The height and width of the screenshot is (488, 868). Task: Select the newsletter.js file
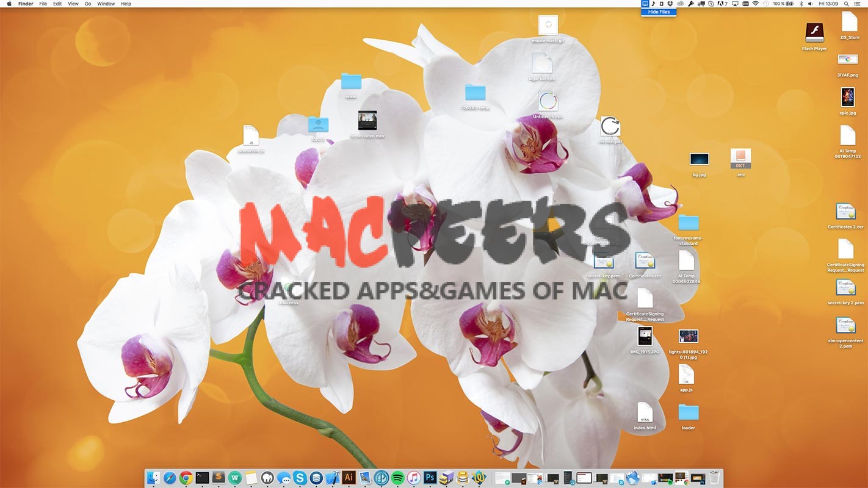(x=251, y=135)
